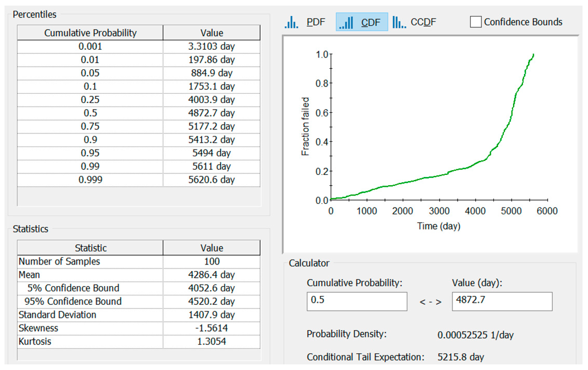Viewport: 588px width, 370px height.
Task: Click the CDF chart icon
Action: point(346,23)
